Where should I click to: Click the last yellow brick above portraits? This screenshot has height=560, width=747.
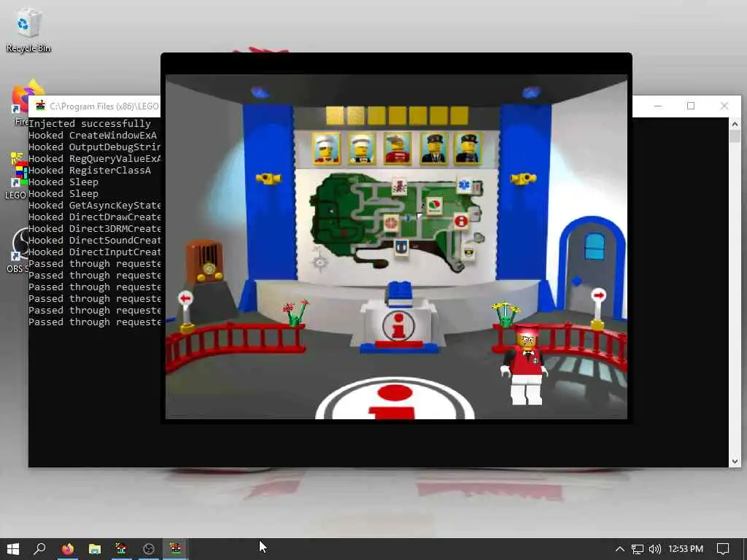[460, 116]
